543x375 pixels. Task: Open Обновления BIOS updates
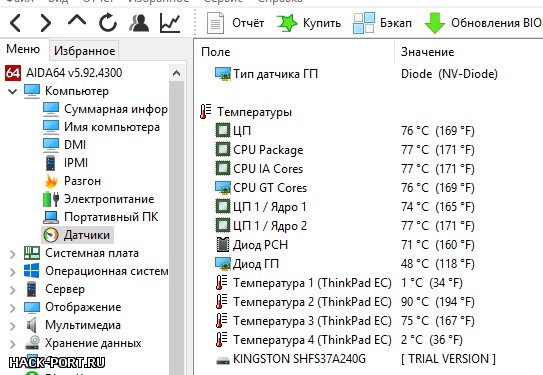coord(483,23)
